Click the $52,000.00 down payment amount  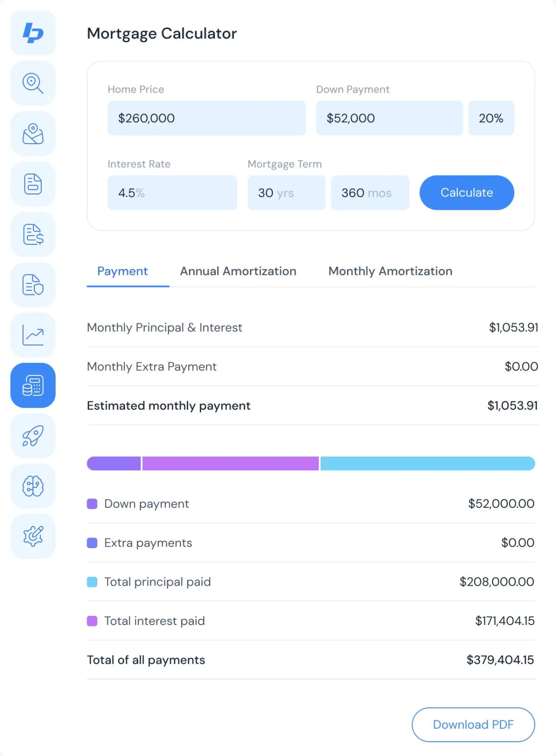click(x=501, y=504)
